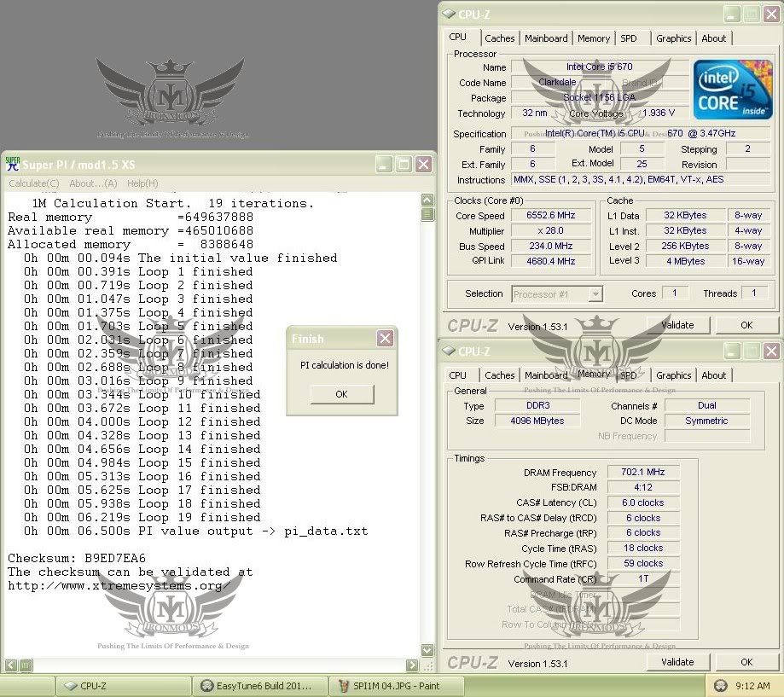Switch to Mainboard tab in upper CPU-Z window
The width and height of the screenshot is (784, 697).
point(546,38)
